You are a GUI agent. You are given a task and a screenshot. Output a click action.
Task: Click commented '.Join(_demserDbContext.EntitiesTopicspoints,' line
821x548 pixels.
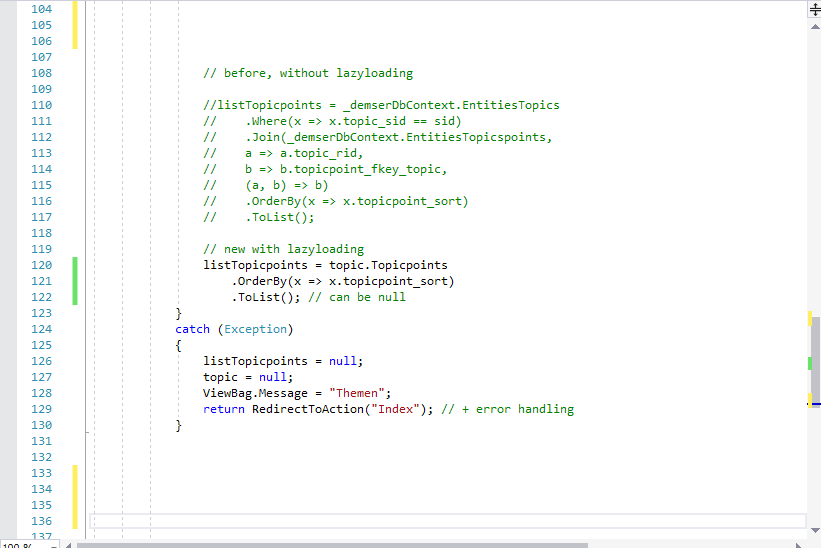tap(399, 137)
